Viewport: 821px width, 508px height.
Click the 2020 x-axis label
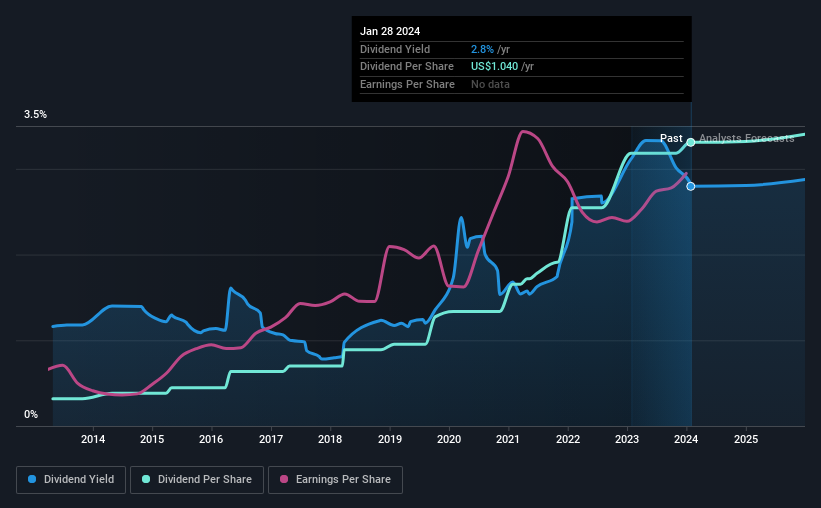click(x=449, y=439)
